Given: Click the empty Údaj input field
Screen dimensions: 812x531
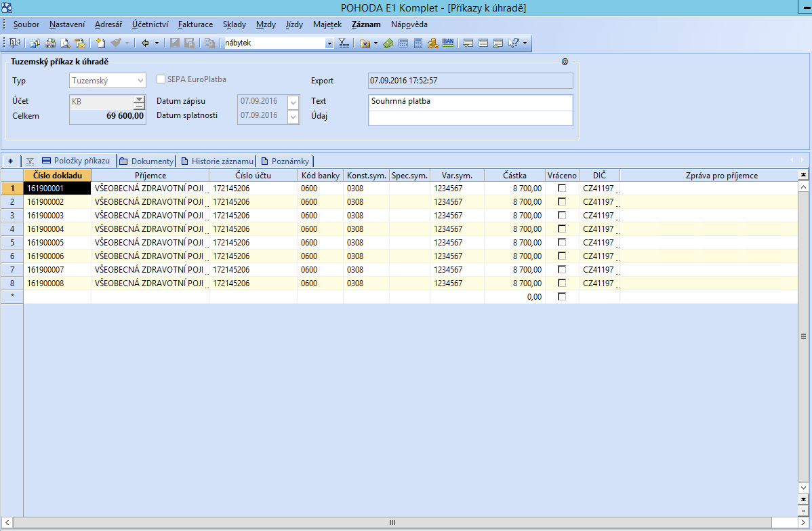Looking at the screenshot, I should click(470, 117).
